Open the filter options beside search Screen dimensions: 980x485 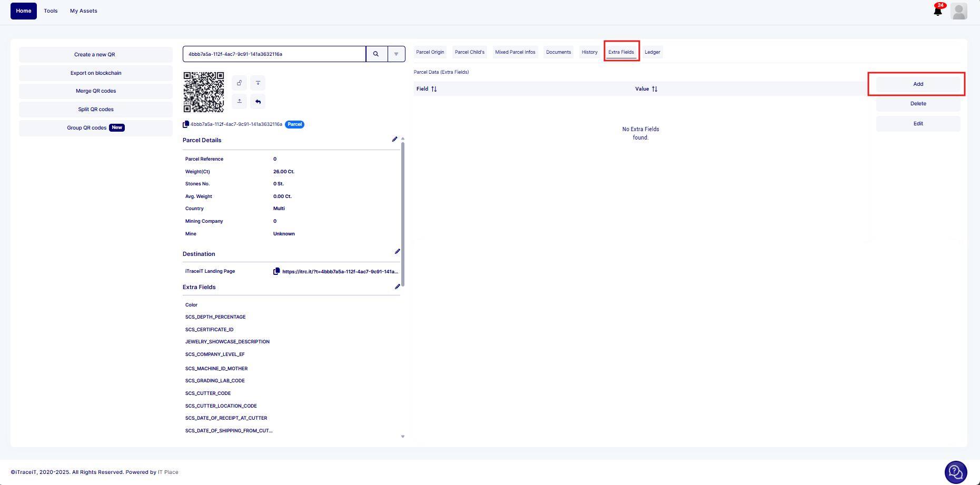[x=396, y=54]
